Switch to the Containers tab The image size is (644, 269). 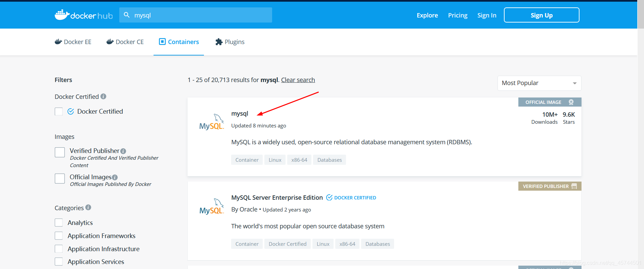tap(179, 42)
